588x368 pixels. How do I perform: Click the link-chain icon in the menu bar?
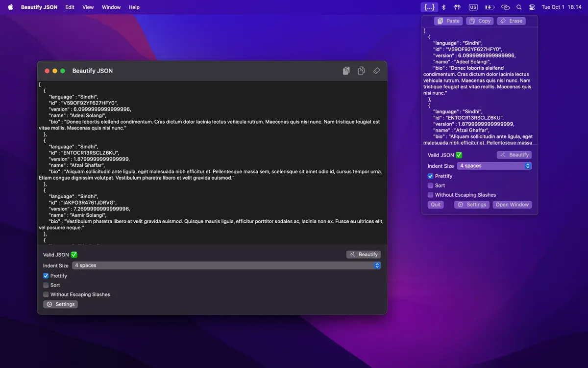point(505,7)
